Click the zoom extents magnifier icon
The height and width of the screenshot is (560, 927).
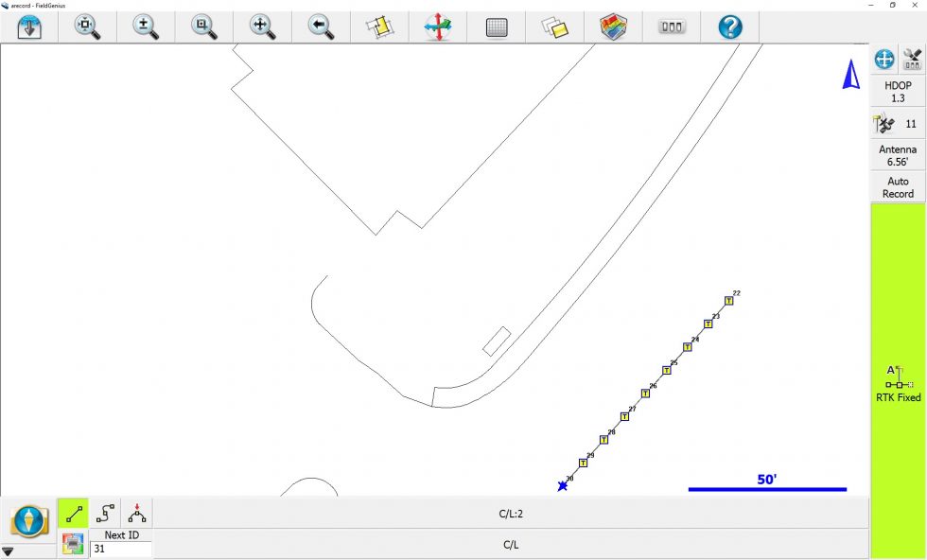[87, 27]
